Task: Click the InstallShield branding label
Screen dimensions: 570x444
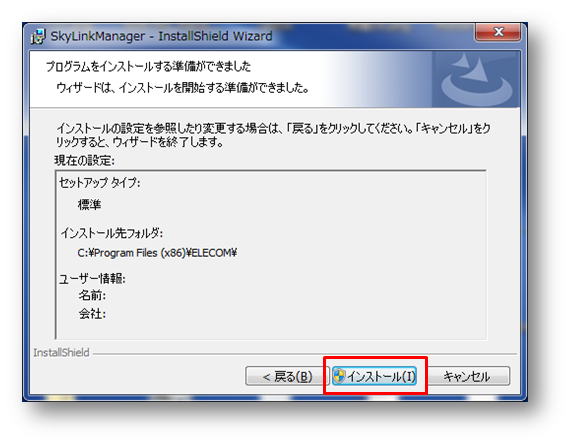Action: 61,353
